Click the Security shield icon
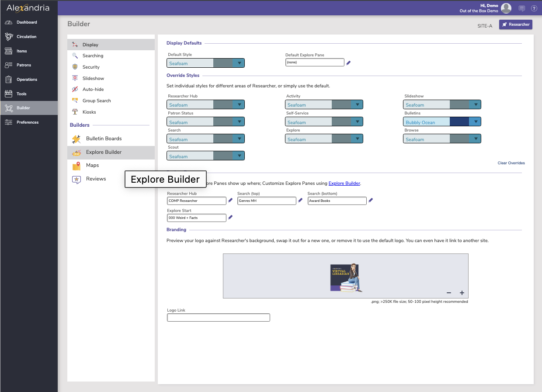The height and width of the screenshot is (392, 542). 75,67
